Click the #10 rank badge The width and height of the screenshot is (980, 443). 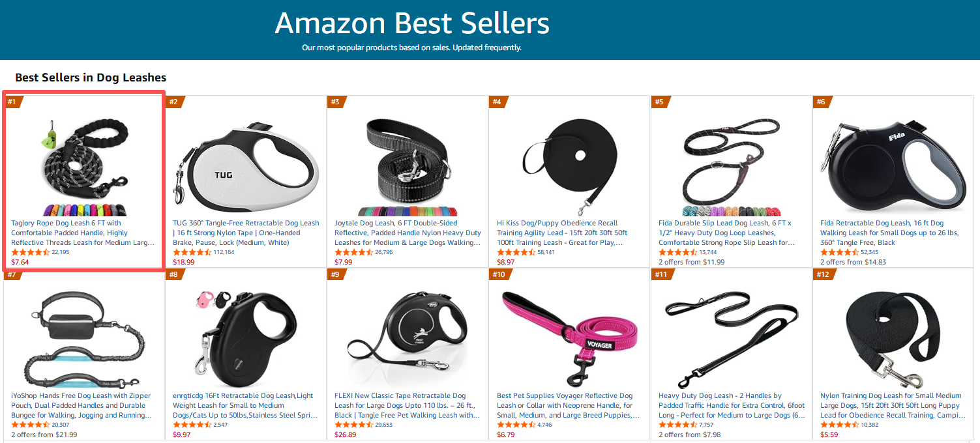(499, 274)
